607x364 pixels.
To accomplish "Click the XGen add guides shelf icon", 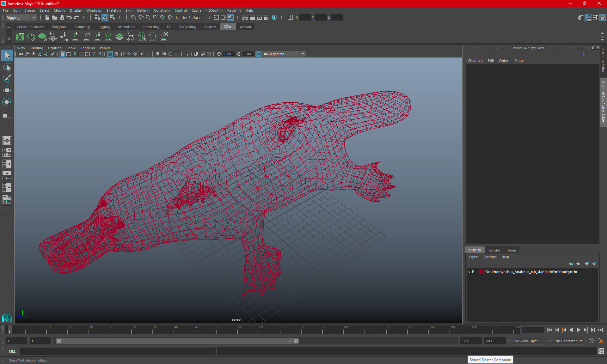I will [x=76, y=37].
